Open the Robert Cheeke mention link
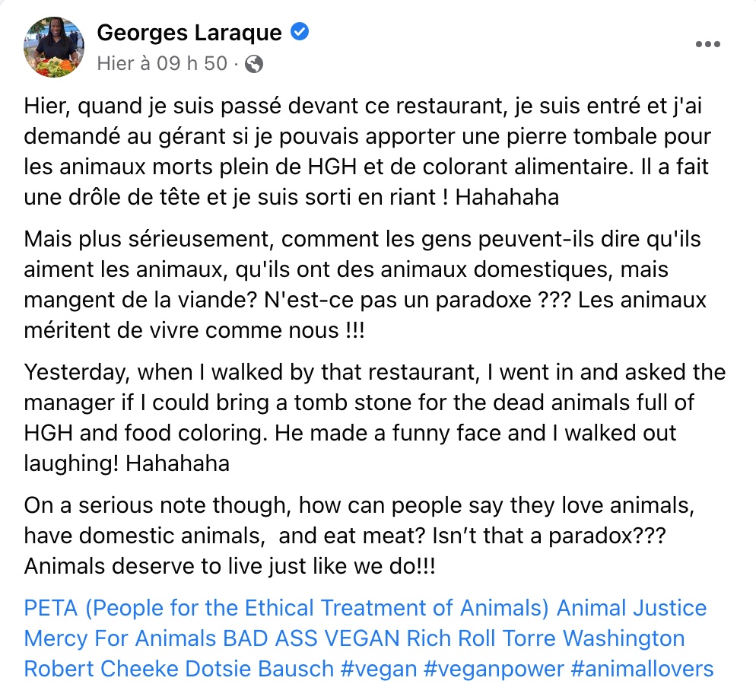The height and width of the screenshot is (700, 756). 101,669
